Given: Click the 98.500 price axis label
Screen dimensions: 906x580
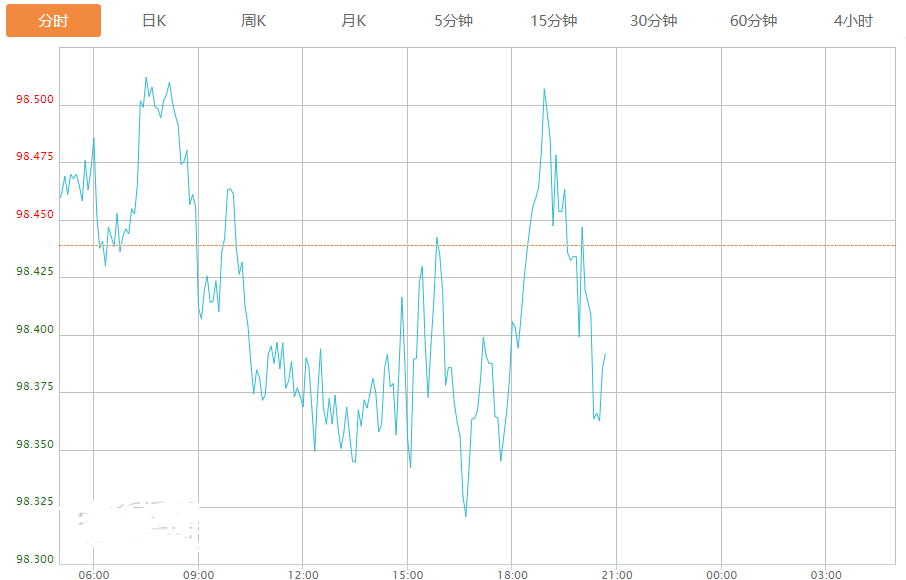Looking at the screenshot, I should (35, 100).
